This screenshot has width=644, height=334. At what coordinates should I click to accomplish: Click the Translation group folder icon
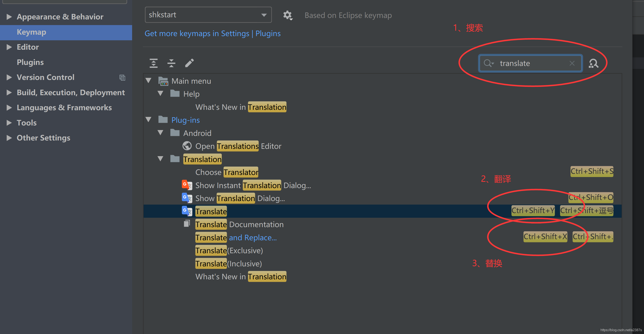click(175, 159)
